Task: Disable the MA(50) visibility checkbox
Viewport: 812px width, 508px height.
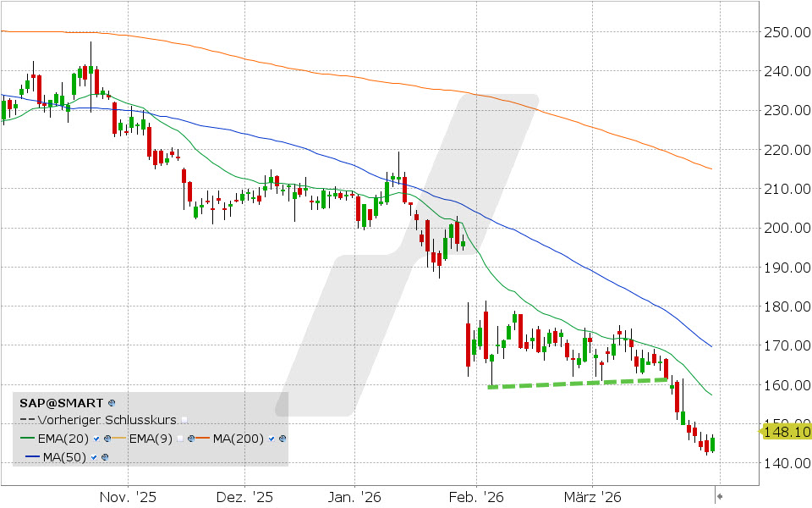Action: (x=93, y=456)
